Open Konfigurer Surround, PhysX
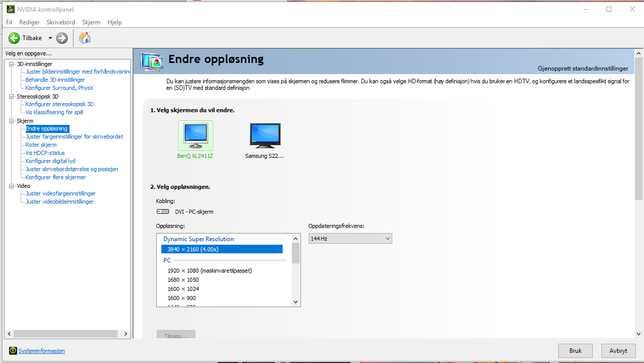The width and height of the screenshot is (644, 363). (x=59, y=88)
